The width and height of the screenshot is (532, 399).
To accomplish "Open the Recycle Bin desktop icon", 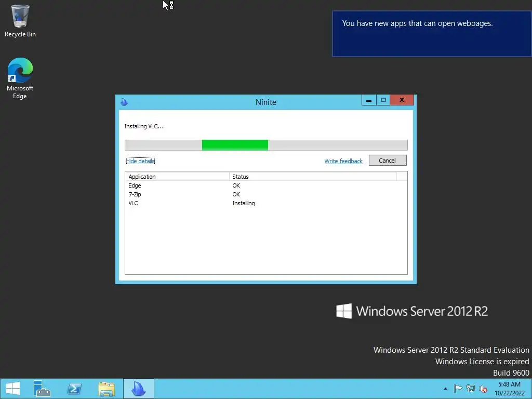I will click(20, 21).
